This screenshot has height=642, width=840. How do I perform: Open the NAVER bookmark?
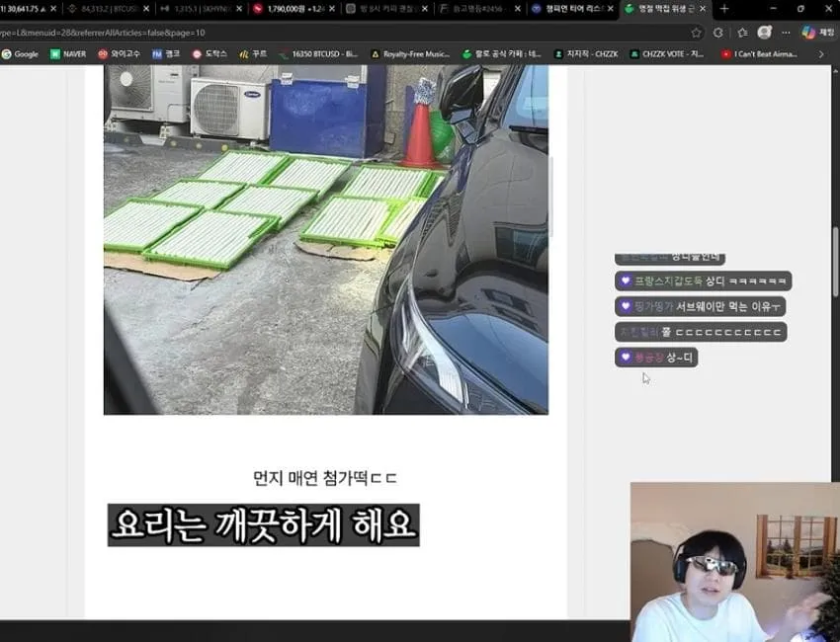point(68,54)
